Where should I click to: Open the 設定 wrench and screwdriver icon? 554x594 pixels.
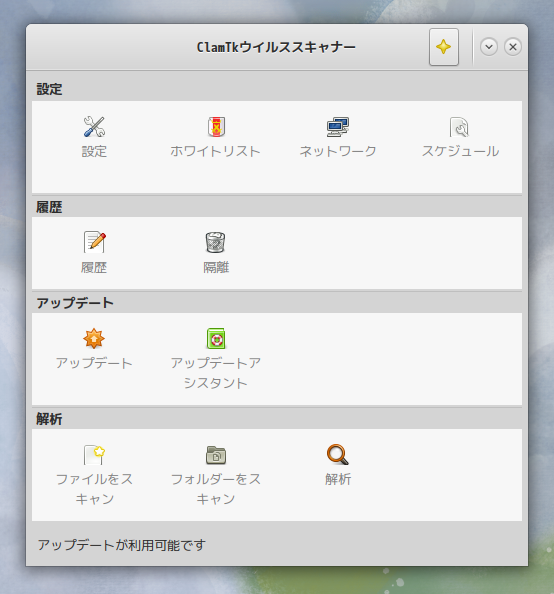(x=94, y=127)
